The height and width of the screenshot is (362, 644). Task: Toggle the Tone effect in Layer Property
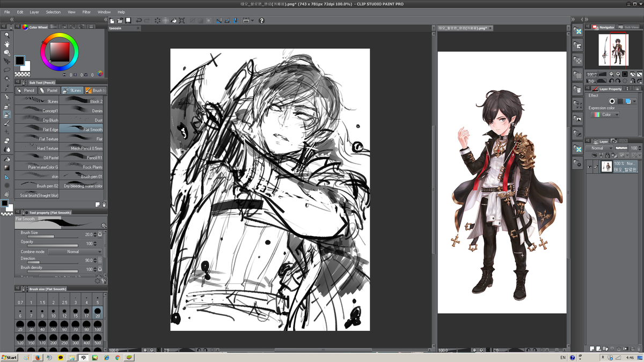point(620,101)
